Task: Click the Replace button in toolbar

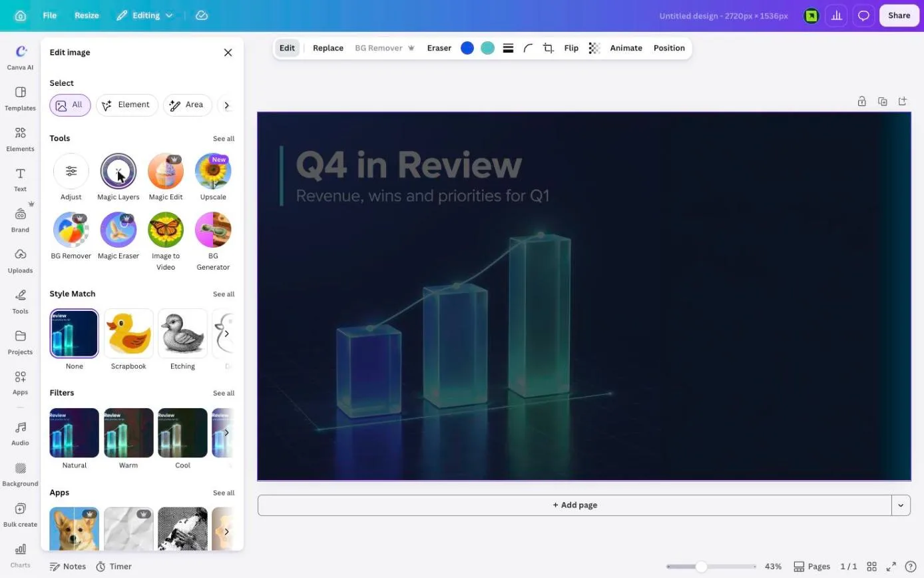Action: 328,48
